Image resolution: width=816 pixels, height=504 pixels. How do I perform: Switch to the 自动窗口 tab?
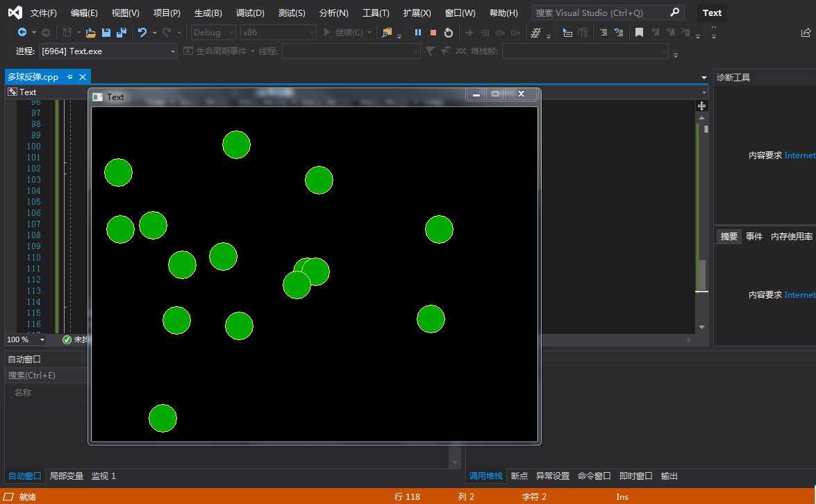click(24, 476)
